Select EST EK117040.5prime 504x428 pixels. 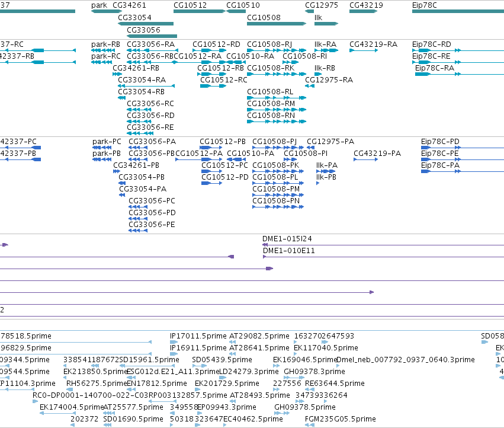pos(326,348)
